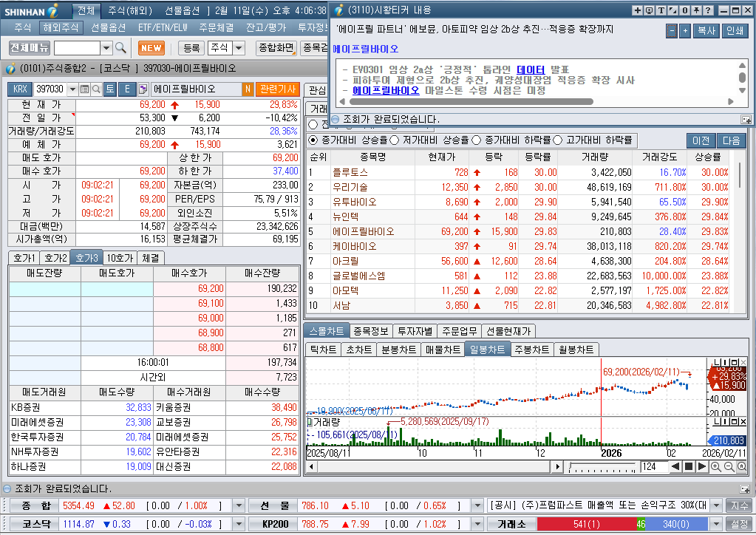Screen dimensions: 756x535
Task: Switch to the 주봉차트 tab
Action: click(x=532, y=350)
